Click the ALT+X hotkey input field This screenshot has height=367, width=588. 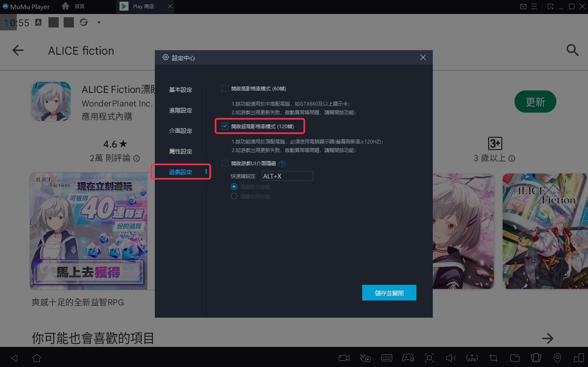pyautogui.click(x=287, y=176)
